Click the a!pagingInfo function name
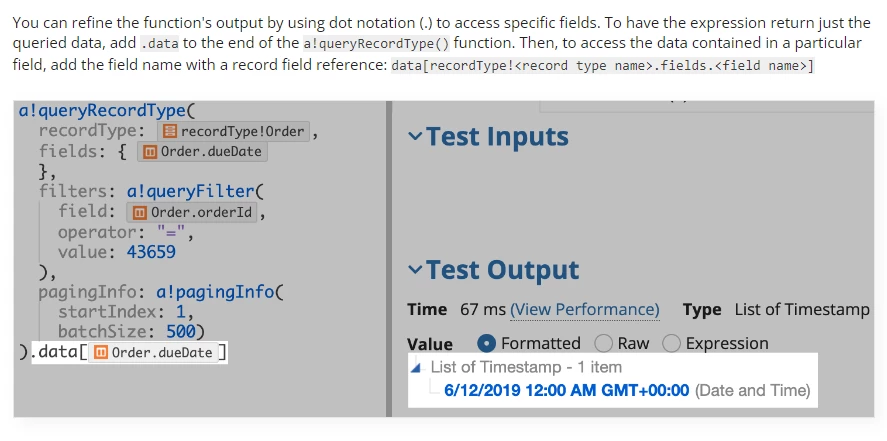 pos(215,292)
